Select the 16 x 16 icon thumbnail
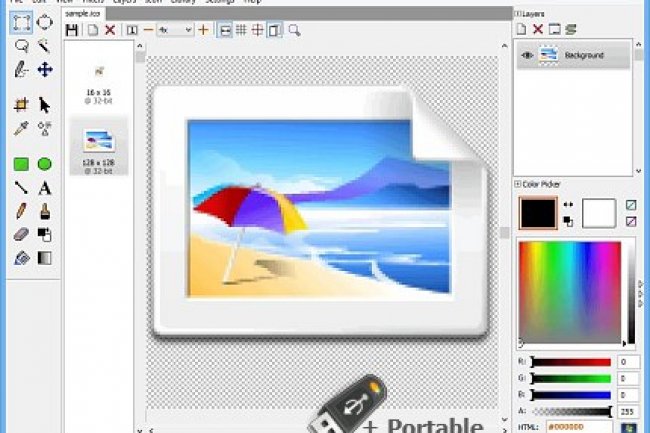Viewport: 650px width, 433px height. click(98, 75)
